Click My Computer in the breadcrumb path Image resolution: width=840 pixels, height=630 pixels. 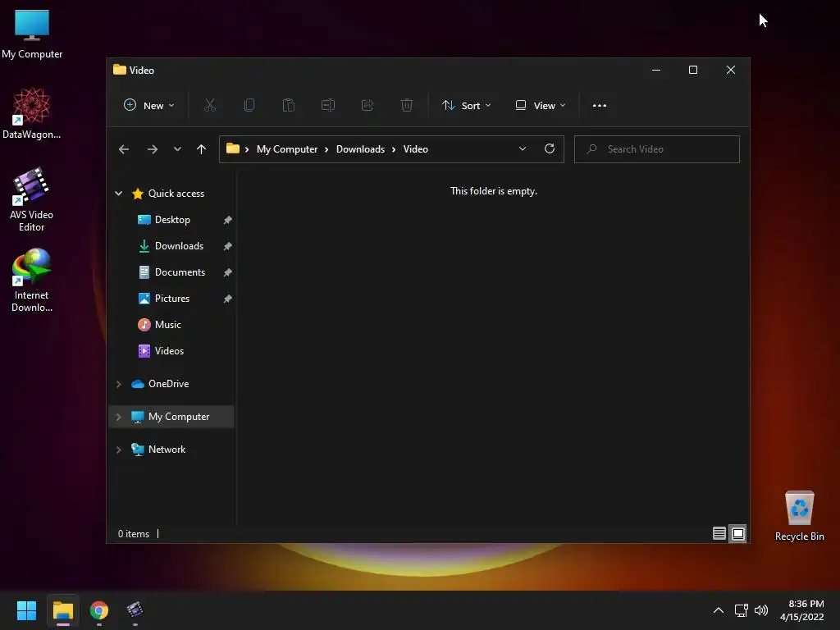286,149
